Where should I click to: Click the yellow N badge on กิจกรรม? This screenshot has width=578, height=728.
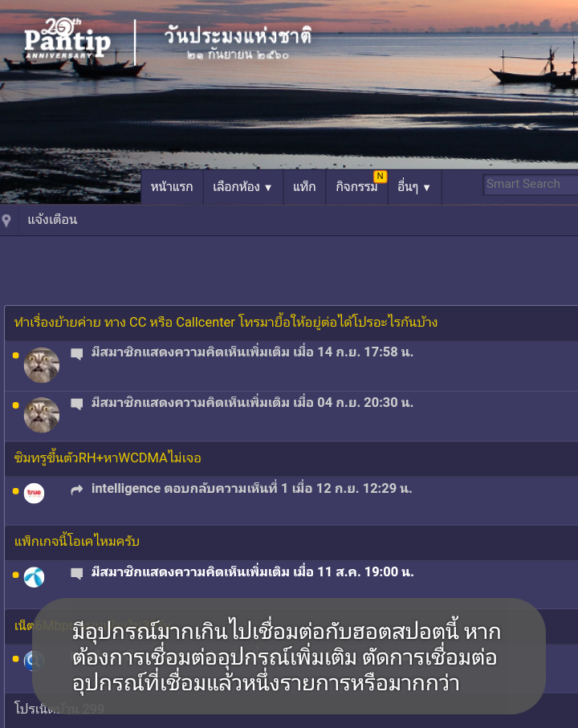381,177
